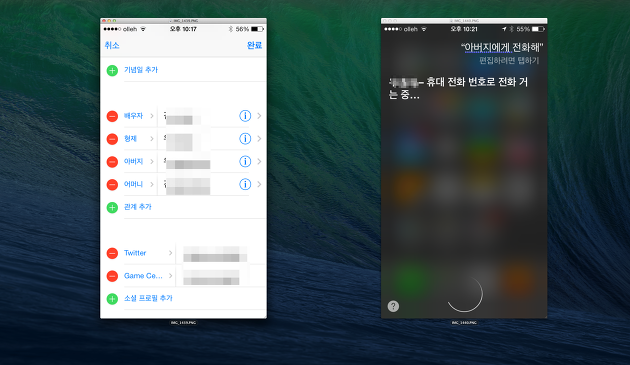Close the left preview window
This screenshot has height=365, width=630.
[104, 21]
